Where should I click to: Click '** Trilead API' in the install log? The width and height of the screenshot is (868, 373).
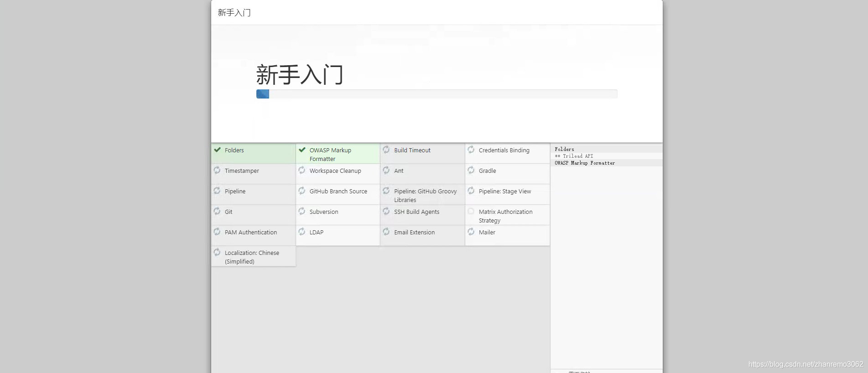(x=574, y=156)
